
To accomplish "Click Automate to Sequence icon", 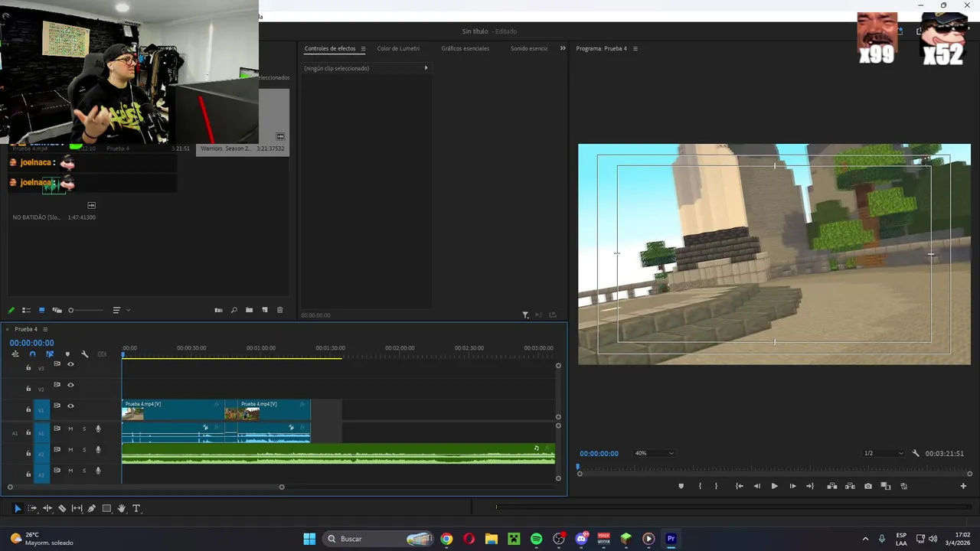I will pyautogui.click(x=218, y=310).
